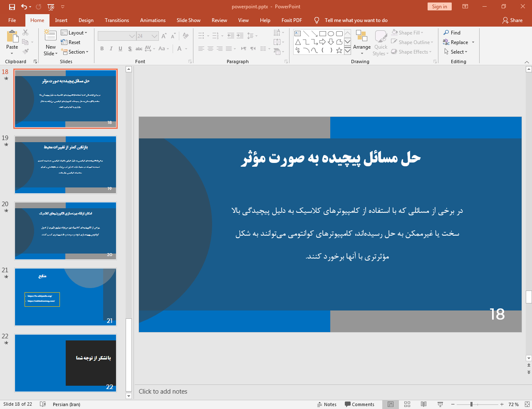Convert to SmartArt graphic
The image size is (532, 409).
pos(279,52)
